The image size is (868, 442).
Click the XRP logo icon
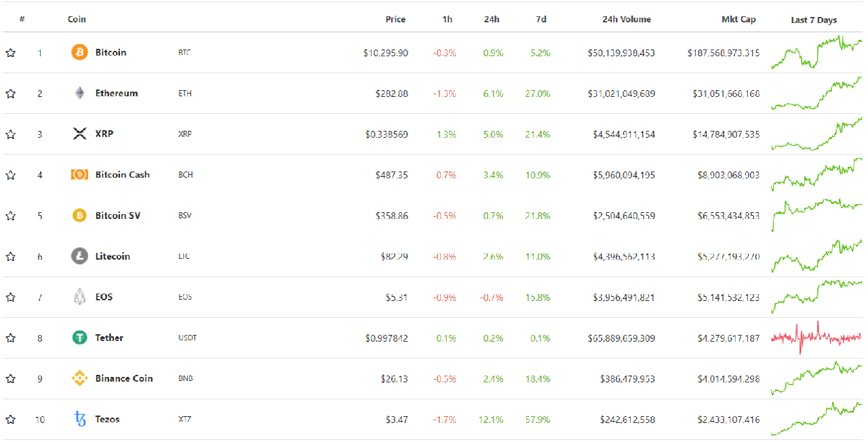(x=79, y=134)
